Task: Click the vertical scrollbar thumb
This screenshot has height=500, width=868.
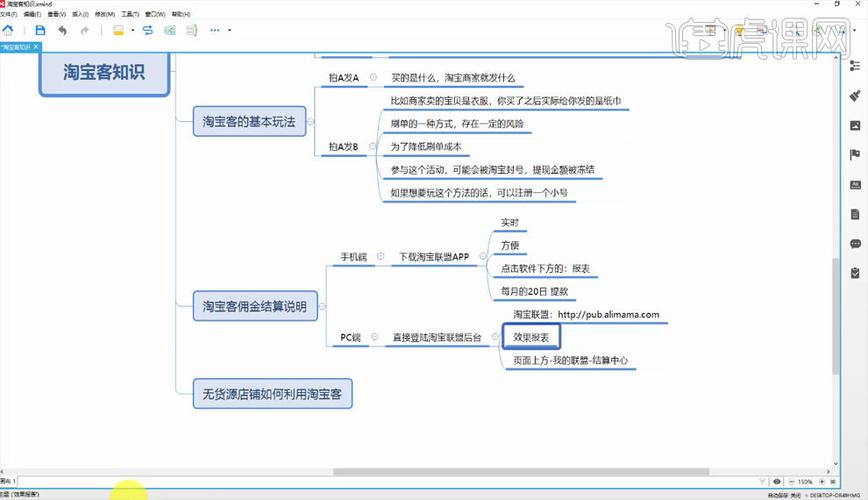Action: point(836,316)
